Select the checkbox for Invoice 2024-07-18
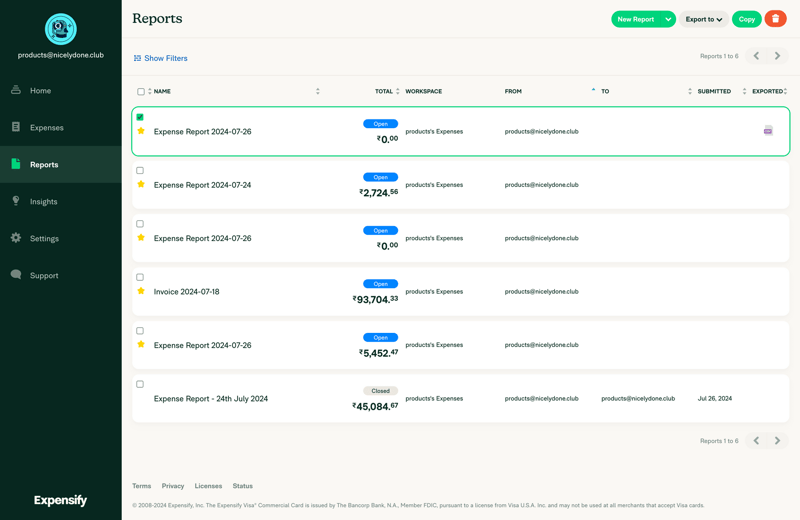 (x=140, y=277)
